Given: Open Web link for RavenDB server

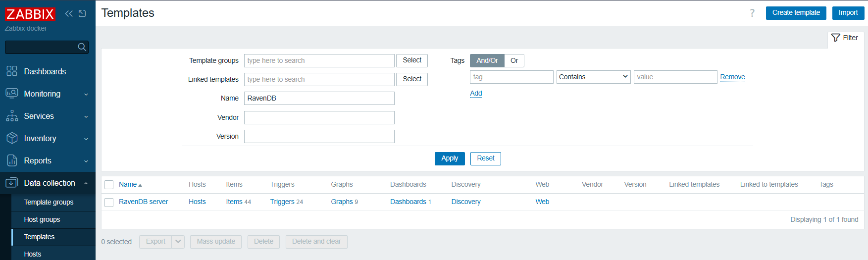Looking at the screenshot, I should (542, 202).
